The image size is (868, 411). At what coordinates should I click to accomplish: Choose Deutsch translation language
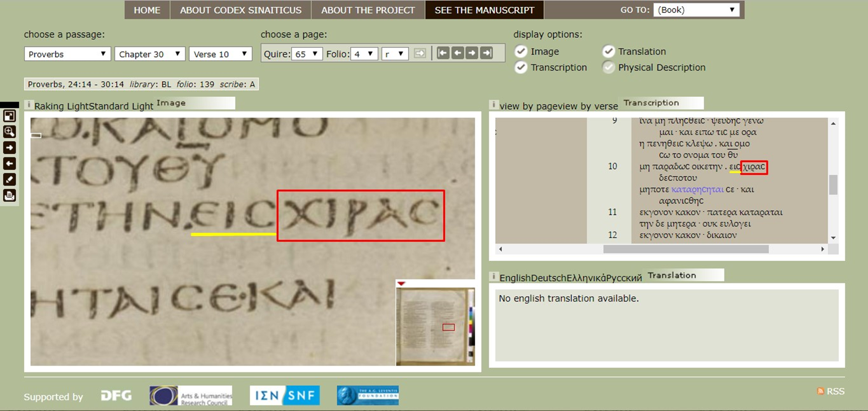pyautogui.click(x=548, y=278)
